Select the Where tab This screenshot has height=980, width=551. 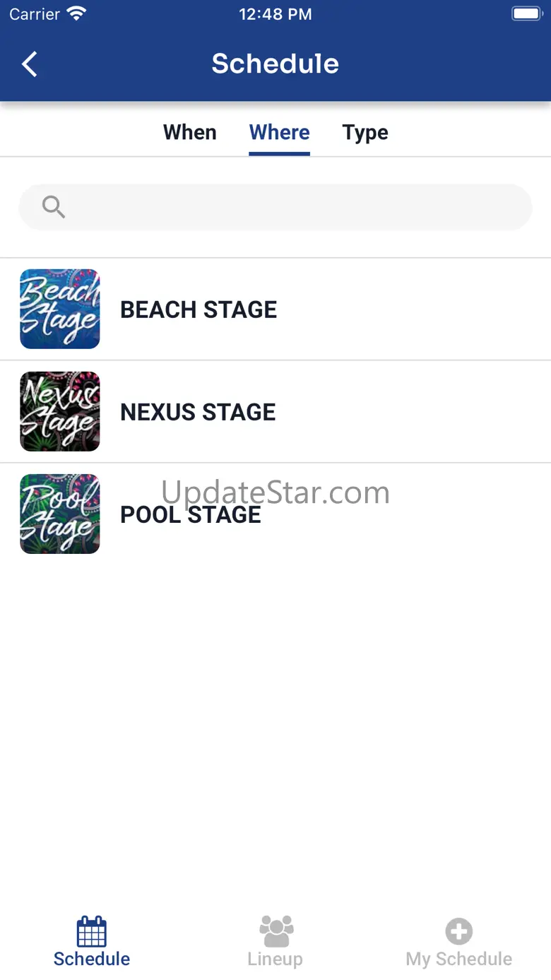pos(279,133)
